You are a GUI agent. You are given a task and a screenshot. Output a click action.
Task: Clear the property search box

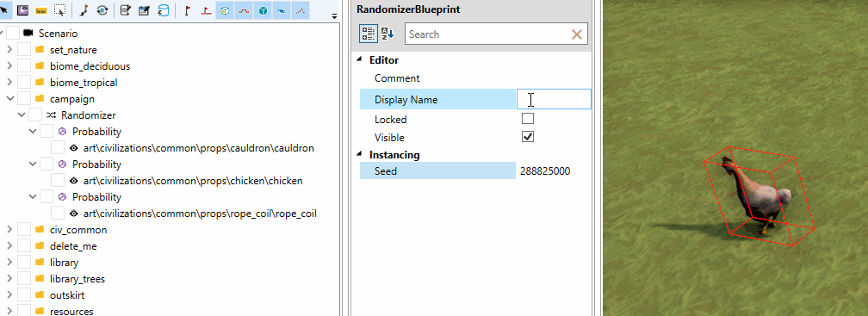[x=576, y=34]
